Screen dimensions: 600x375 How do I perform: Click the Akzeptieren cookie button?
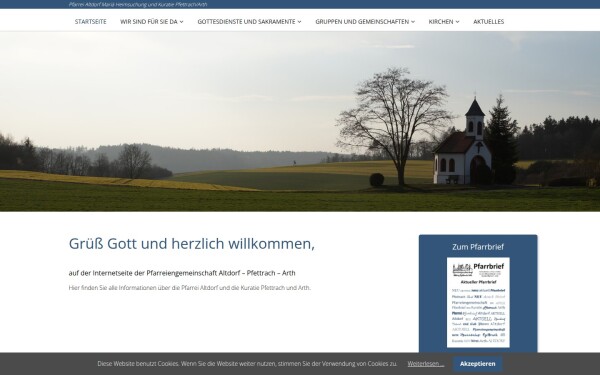(478, 364)
